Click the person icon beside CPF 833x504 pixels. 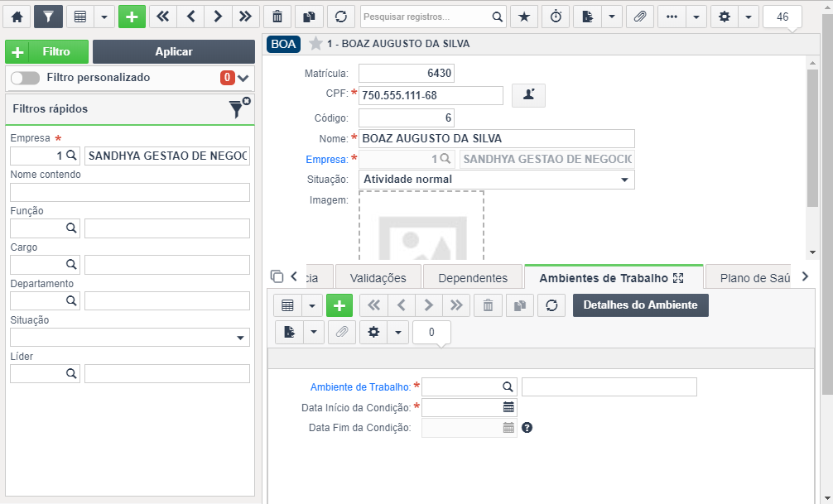528,95
